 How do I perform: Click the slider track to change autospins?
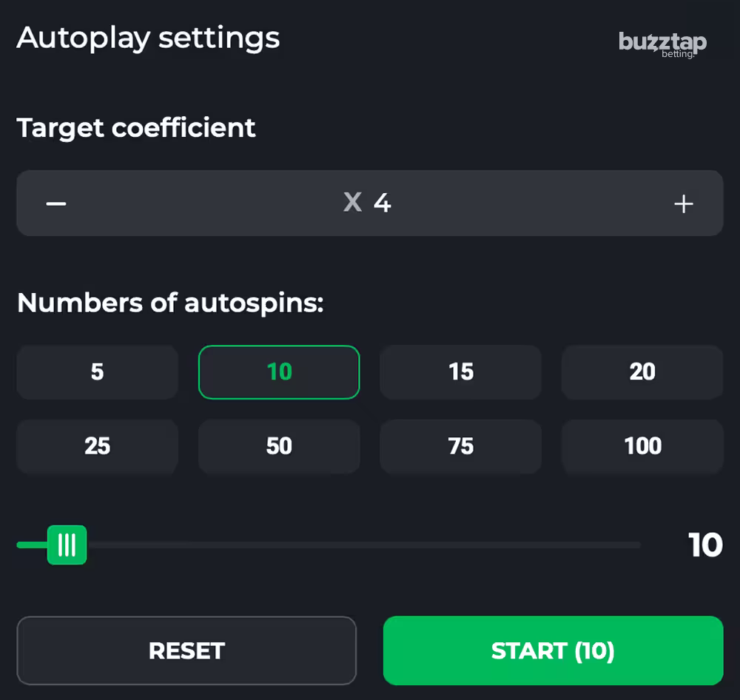point(370,545)
